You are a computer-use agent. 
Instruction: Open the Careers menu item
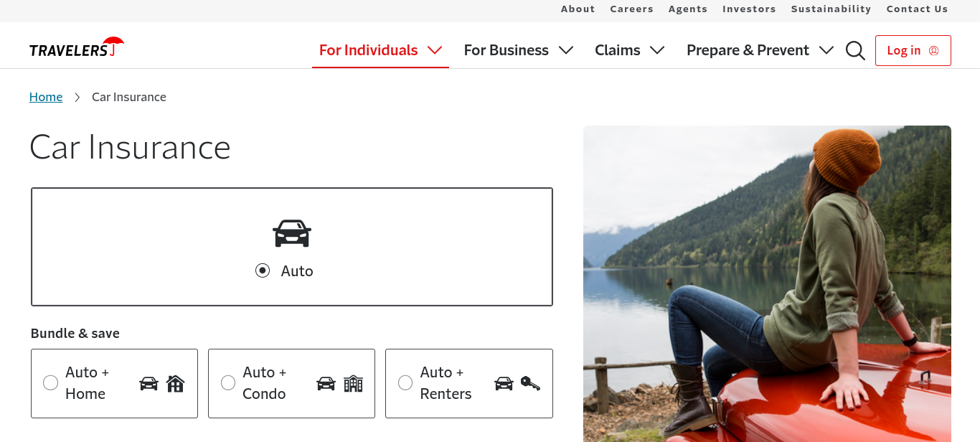[x=631, y=9]
